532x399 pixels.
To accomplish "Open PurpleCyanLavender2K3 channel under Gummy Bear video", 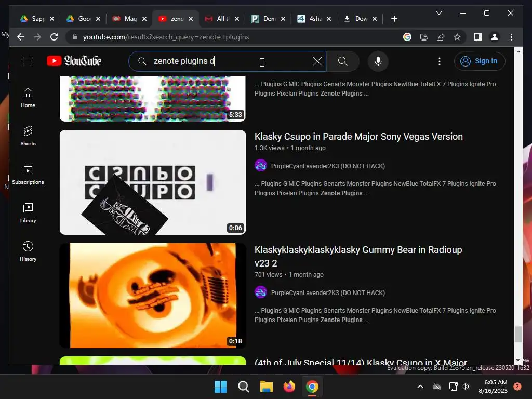I will point(328,292).
